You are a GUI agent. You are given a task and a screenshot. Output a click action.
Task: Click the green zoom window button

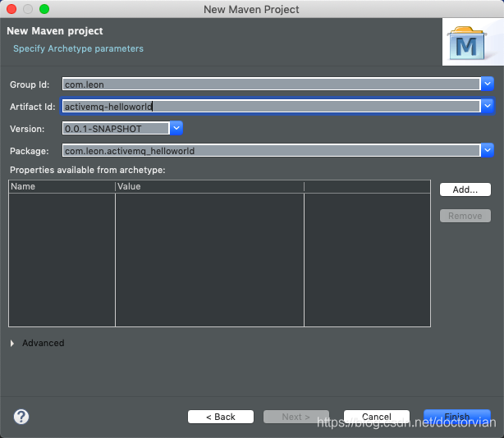tap(44, 9)
